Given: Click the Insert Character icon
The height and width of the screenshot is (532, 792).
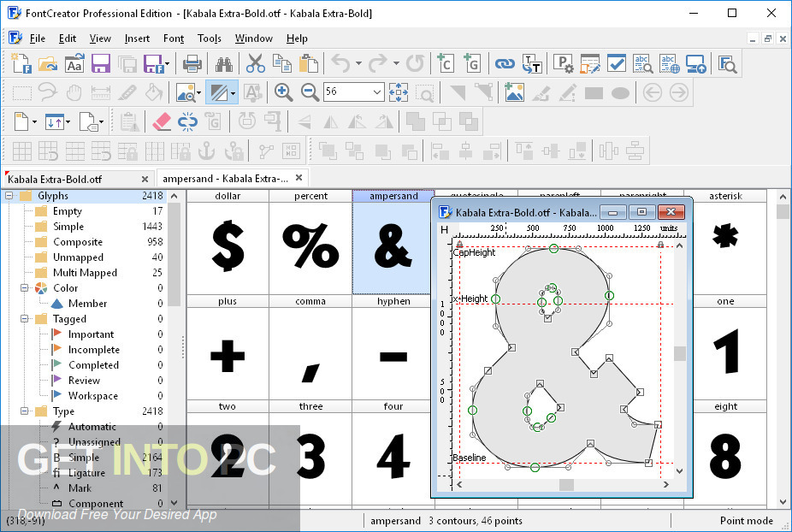Looking at the screenshot, I should click(x=446, y=63).
